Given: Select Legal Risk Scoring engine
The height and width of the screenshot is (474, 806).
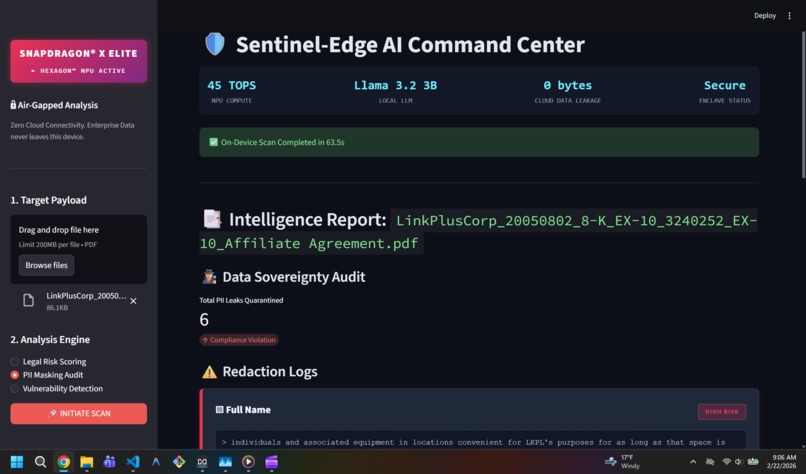Looking at the screenshot, I should point(49,361).
